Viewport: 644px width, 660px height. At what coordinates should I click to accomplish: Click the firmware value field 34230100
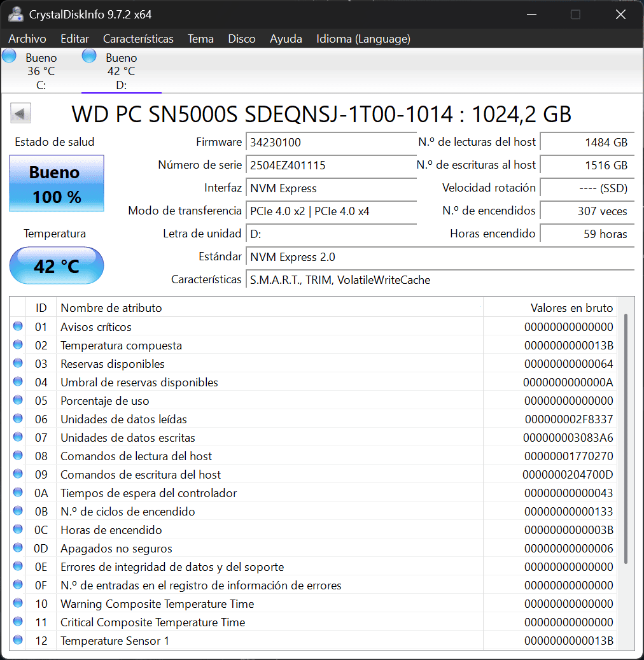[x=331, y=143]
